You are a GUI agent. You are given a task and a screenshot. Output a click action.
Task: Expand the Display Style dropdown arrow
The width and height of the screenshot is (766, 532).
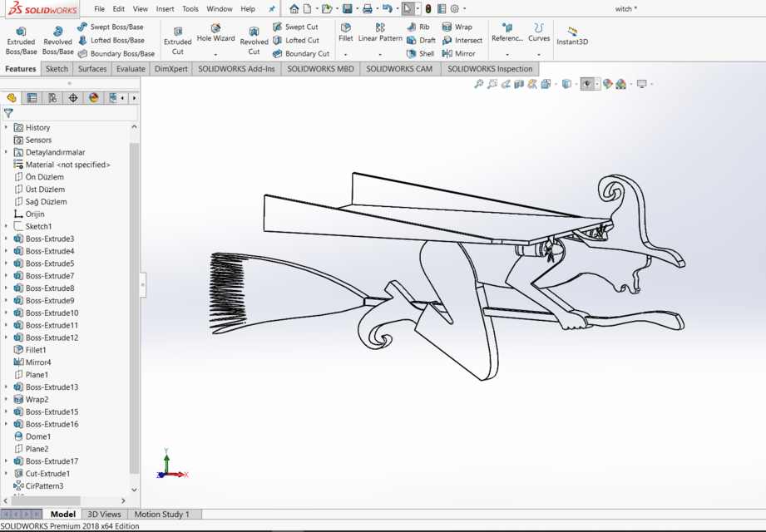pos(578,83)
